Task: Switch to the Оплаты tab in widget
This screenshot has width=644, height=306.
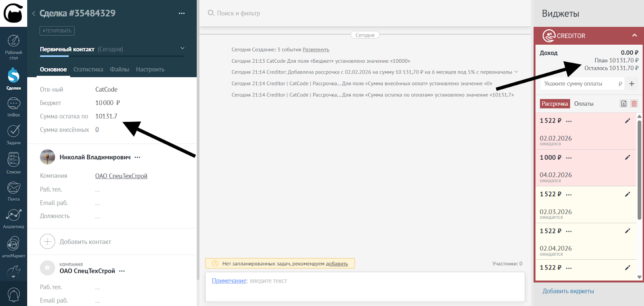Action: pos(584,104)
